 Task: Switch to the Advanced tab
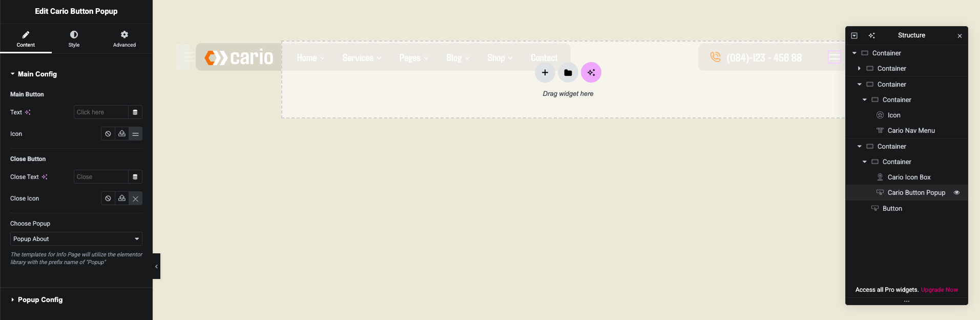coord(124,38)
